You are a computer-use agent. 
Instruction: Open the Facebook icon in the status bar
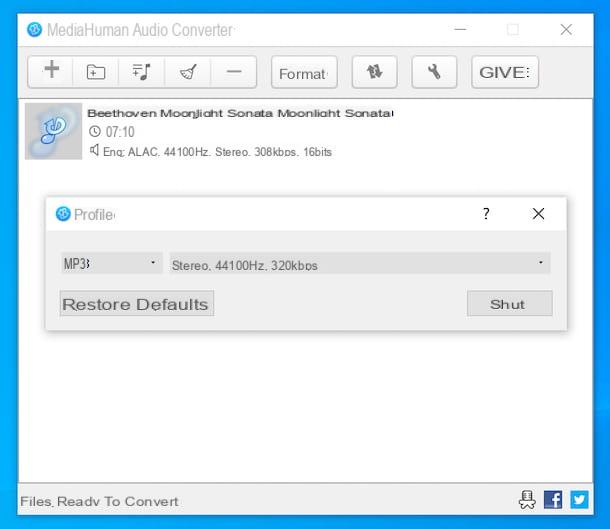tap(553, 500)
